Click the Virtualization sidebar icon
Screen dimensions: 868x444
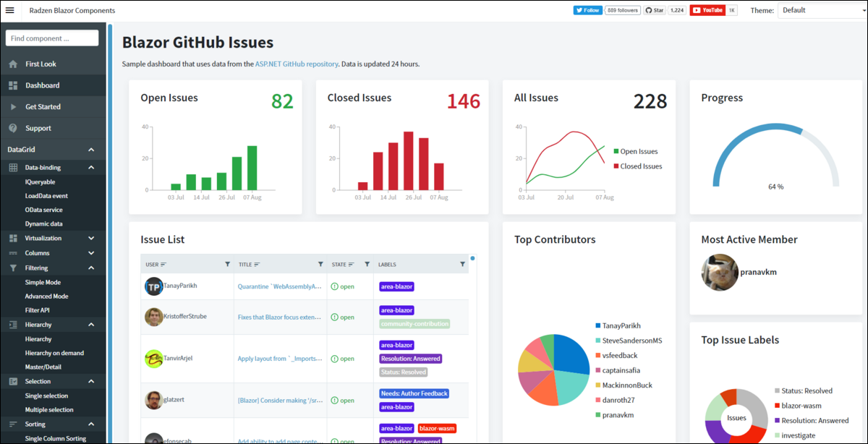click(12, 238)
